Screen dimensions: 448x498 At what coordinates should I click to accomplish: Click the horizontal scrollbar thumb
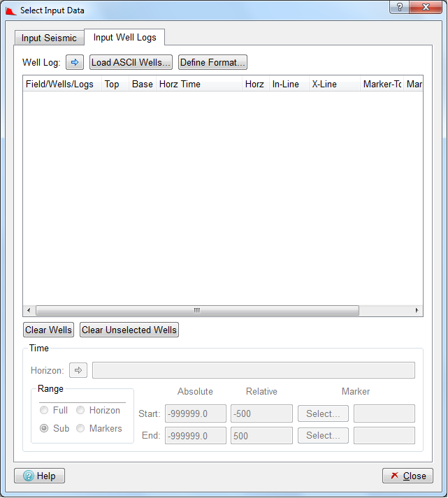click(197, 310)
